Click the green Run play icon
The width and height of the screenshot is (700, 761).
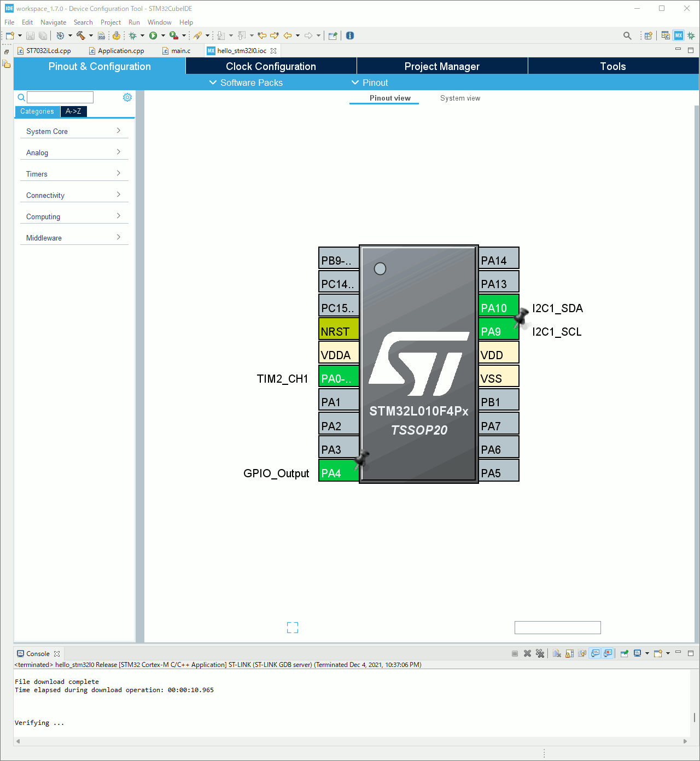point(153,36)
